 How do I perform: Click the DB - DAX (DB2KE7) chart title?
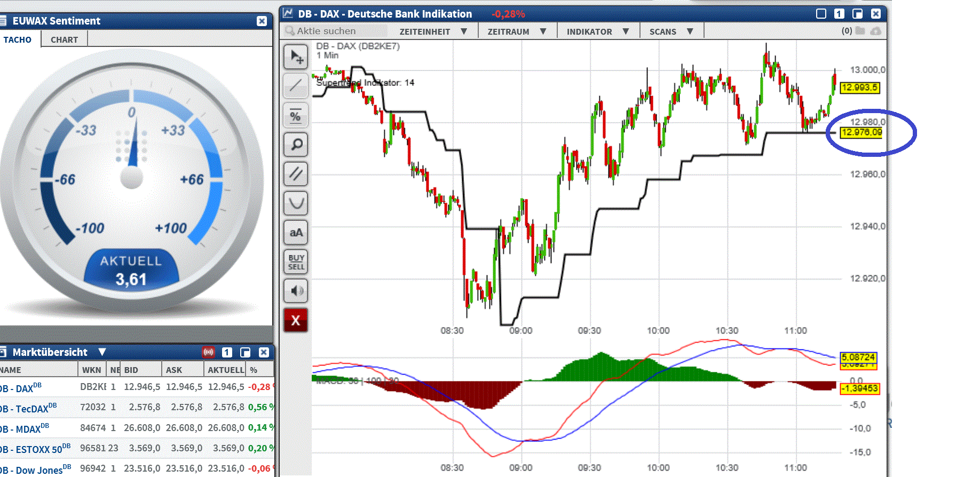(x=358, y=46)
